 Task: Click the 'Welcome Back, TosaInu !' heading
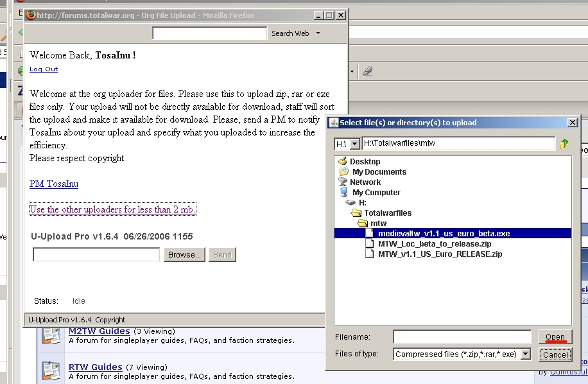83,55
